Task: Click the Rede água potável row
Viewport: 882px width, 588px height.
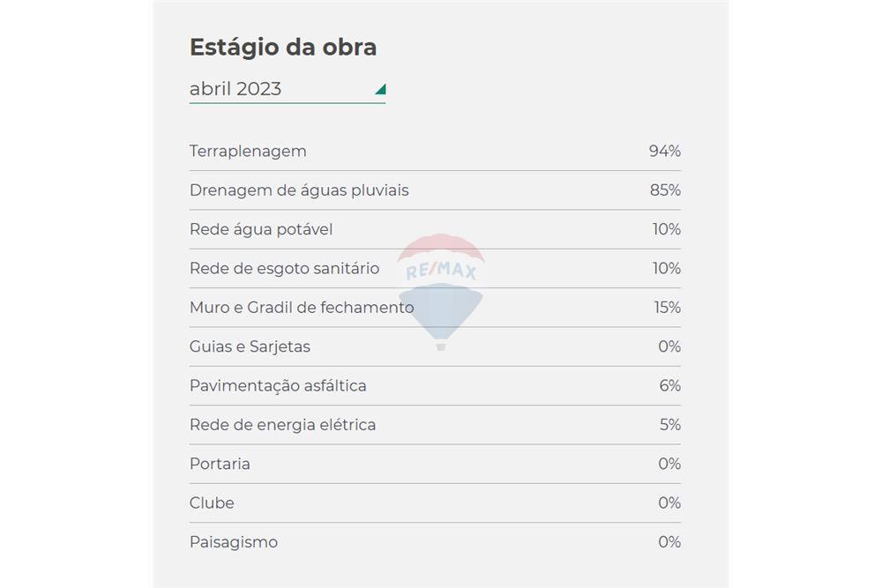Action: point(261,229)
